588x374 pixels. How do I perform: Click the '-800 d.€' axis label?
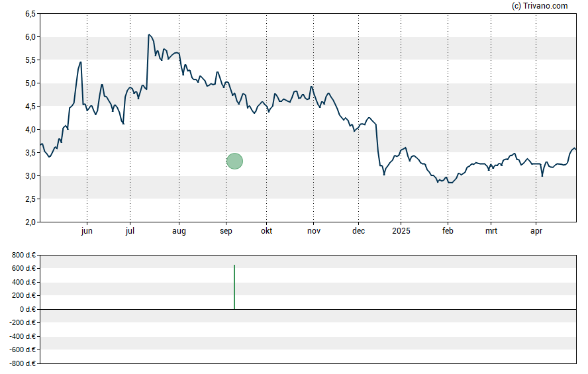23,363
